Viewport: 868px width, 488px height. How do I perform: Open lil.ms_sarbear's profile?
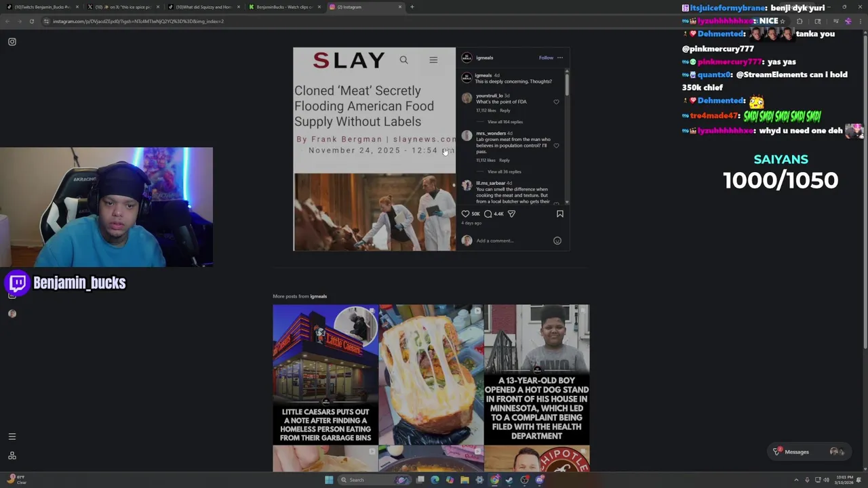click(490, 183)
